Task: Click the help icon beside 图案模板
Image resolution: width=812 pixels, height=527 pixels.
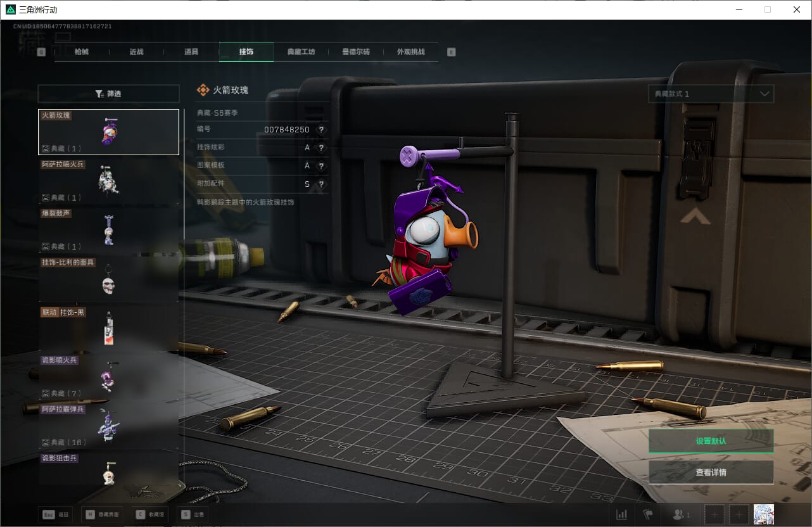Action: coord(321,166)
